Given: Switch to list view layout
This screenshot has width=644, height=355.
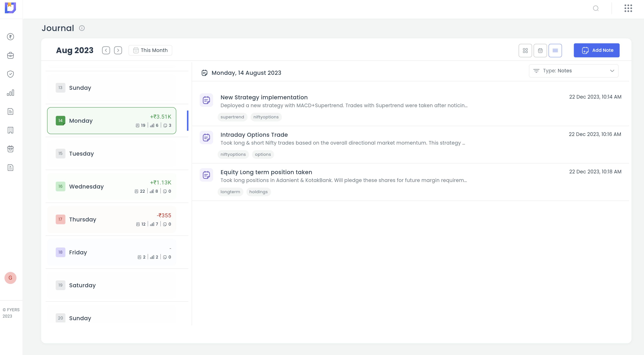Looking at the screenshot, I should point(555,51).
